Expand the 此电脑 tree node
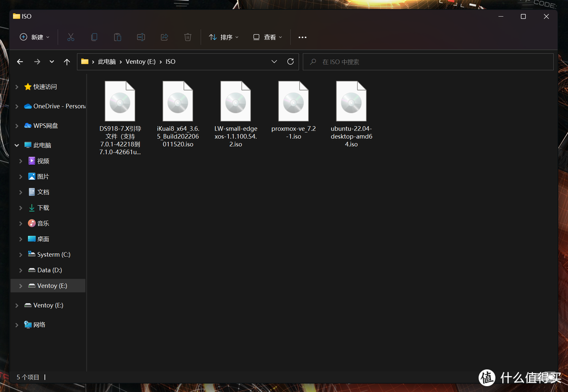The image size is (568, 392). (17, 145)
